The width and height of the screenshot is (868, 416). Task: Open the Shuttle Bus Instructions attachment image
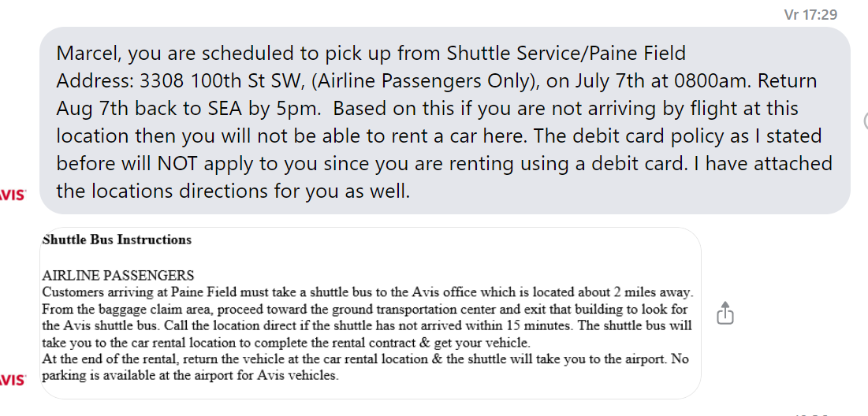click(371, 313)
